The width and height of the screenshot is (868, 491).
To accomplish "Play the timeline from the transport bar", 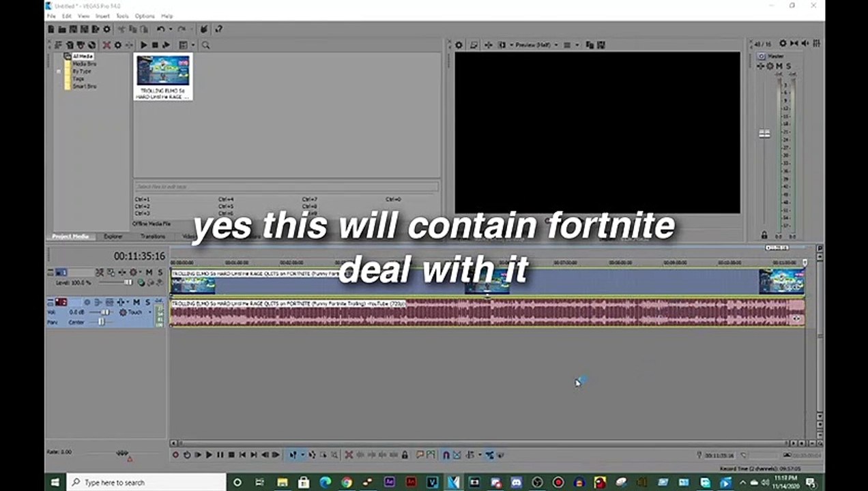I will coord(209,455).
